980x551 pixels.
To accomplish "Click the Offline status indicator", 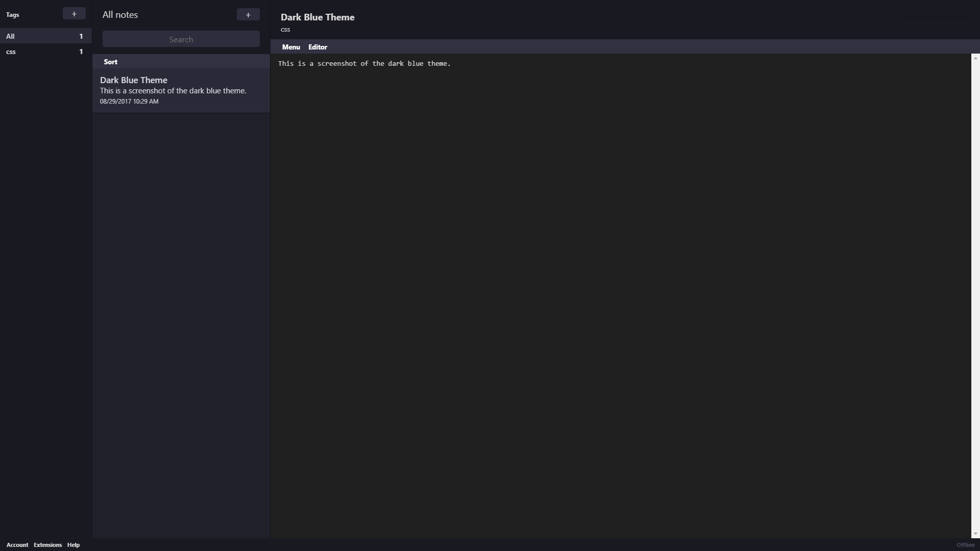I will [965, 545].
